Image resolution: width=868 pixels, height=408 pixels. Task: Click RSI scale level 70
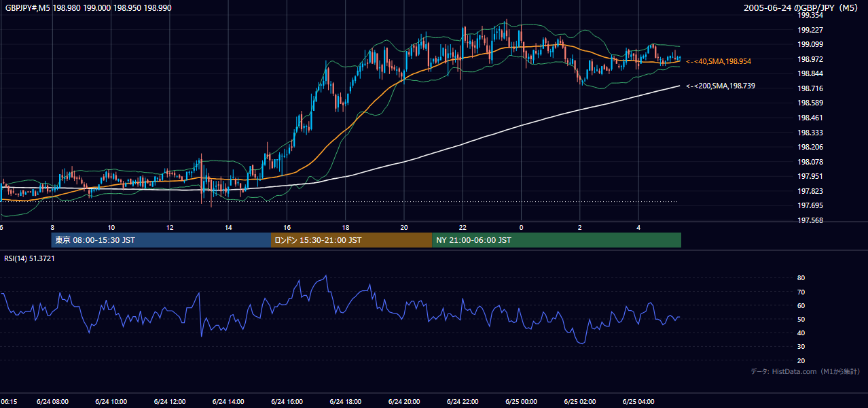[801, 292]
